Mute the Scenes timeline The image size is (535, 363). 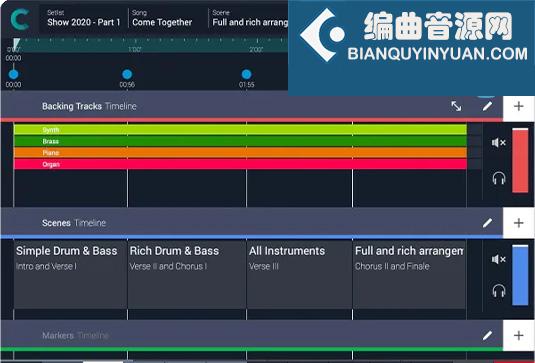pyautogui.click(x=498, y=259)
